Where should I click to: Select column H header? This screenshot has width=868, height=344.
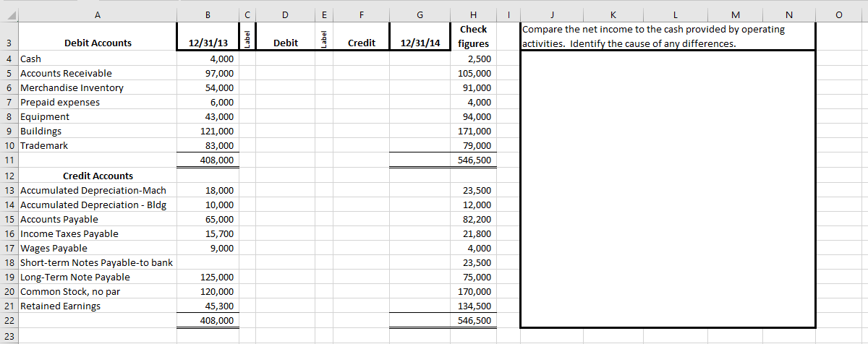[473, 14]
